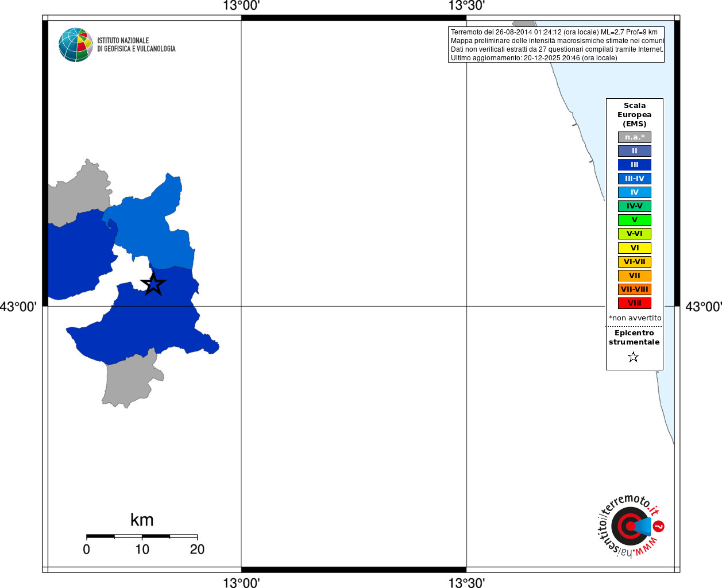Click the haisentitoilterremoto.it logo
722x588 pixels.
631,525
